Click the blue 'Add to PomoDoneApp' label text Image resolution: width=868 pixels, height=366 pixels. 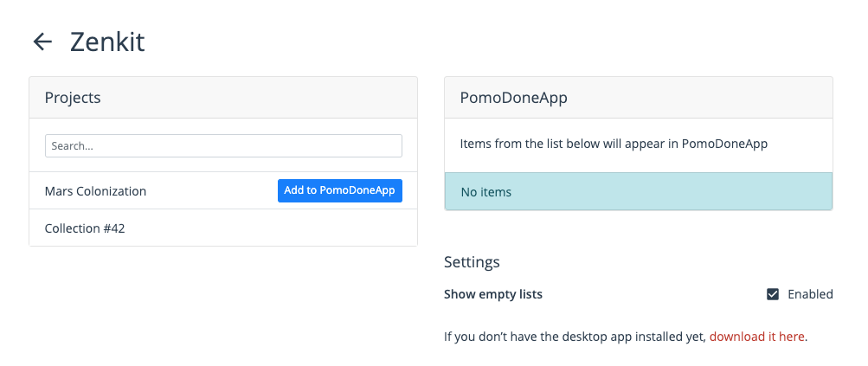(339, 190)
